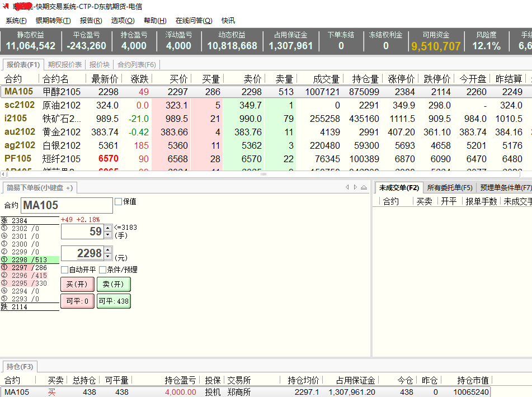Open the 快讯 menu
Screen dimensions: 532x397
(228, 21)
